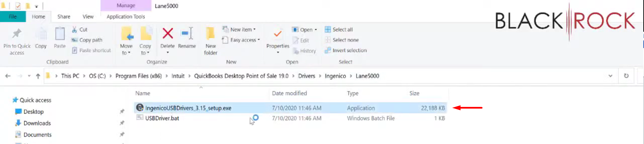Image resolution: width=644 pixels, height=144 pixels.
Task: Open the Move to folder menu
Action: point(126,41)
